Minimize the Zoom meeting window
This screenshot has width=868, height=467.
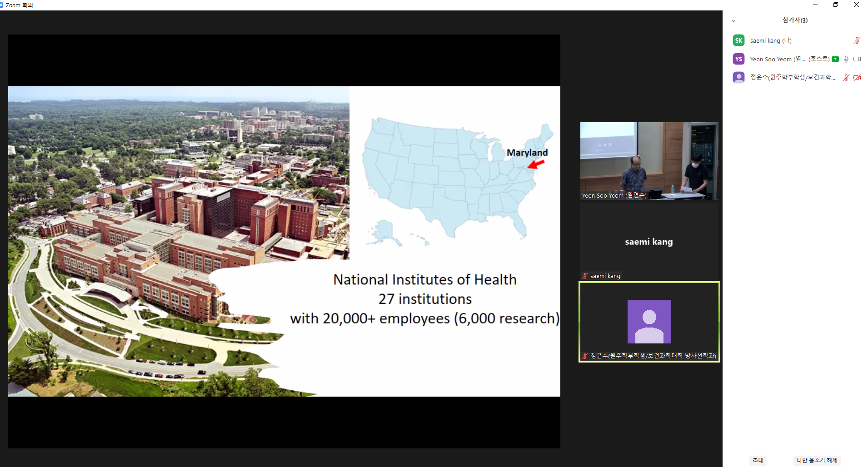coord(815,5)
